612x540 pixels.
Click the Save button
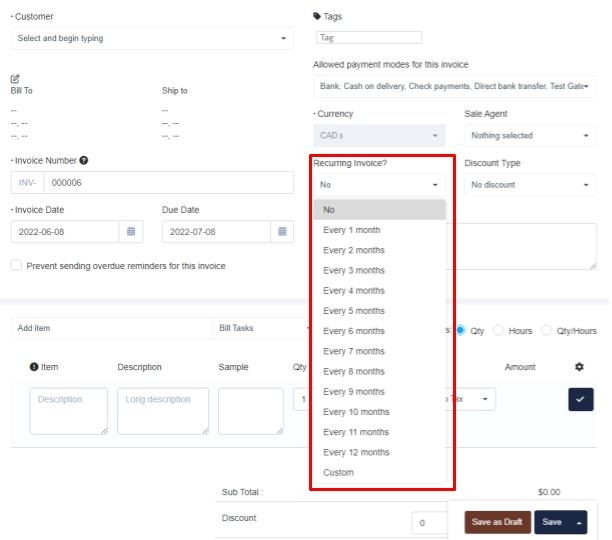pyautogui.click(x=551, y=522)
